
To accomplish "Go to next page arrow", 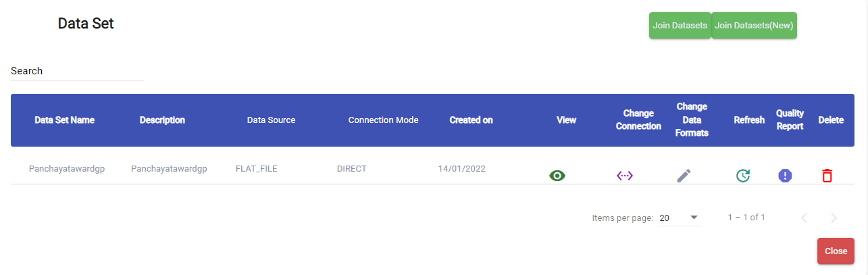I will [x=834, y=218].
